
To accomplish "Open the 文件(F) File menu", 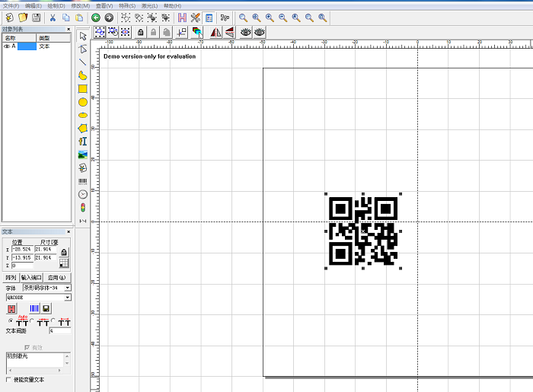I will pos(11,6).
